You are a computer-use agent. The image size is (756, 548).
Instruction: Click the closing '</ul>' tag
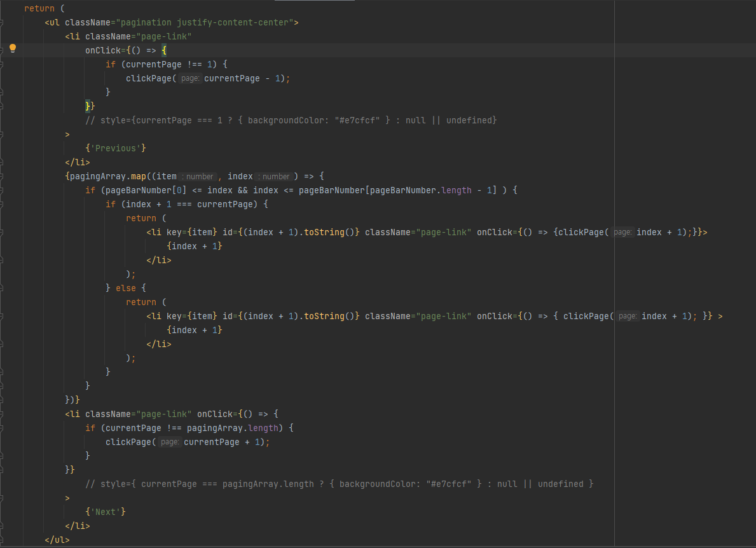pos(57,540)
